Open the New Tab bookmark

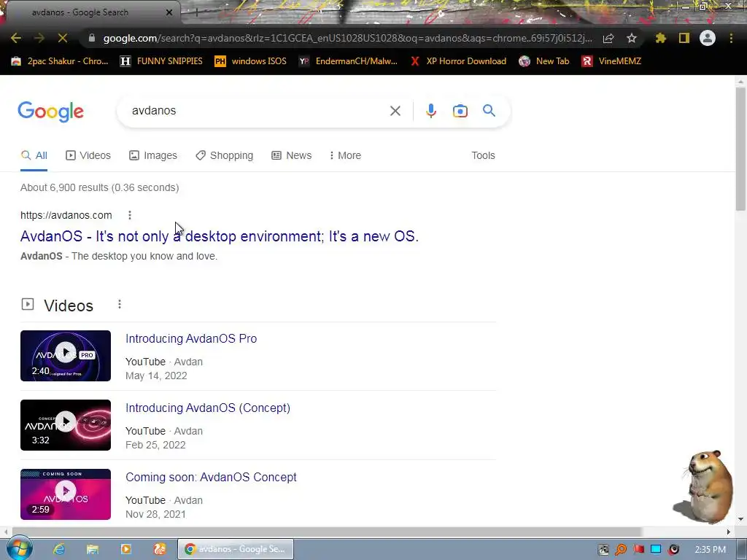(543, 61)
